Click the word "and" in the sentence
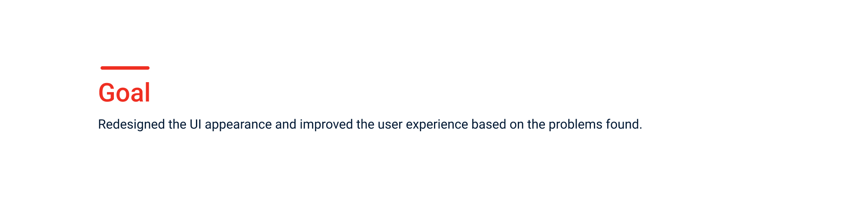Viewport: 868px width, 200px height. click(286, 125)
